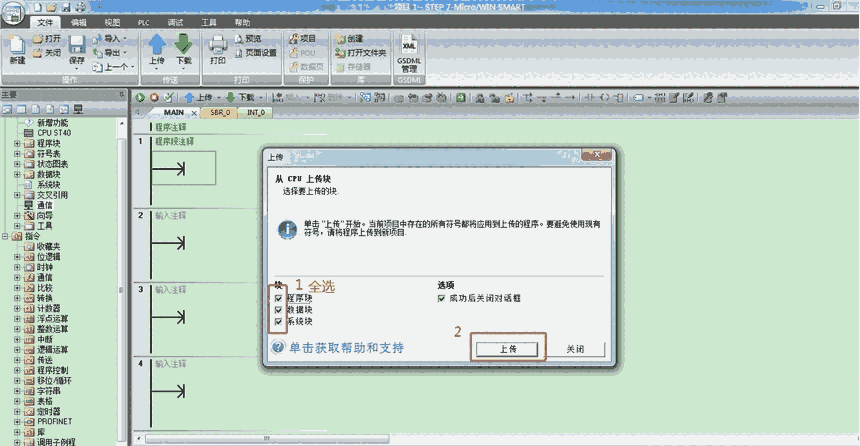This screenshot has height=446, width=860.
Task: Click the green Run button in editor toolbar
Action: (141, 97)
